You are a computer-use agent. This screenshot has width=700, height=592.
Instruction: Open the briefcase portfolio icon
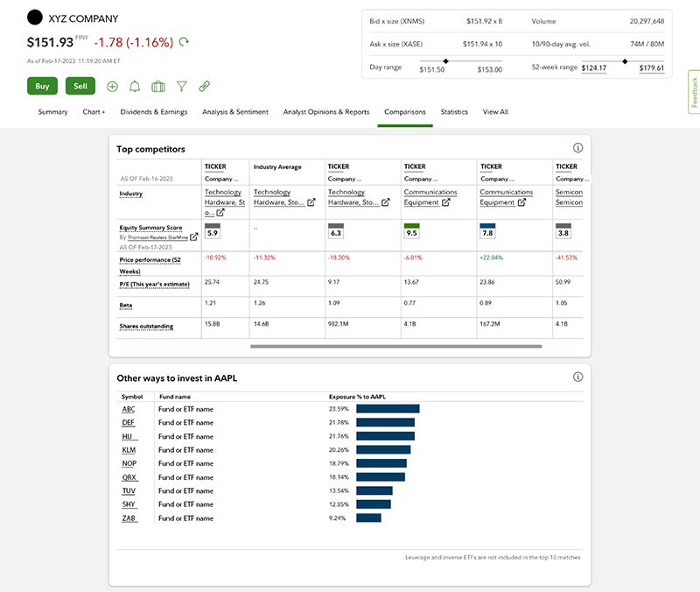(x=158, y=86)
